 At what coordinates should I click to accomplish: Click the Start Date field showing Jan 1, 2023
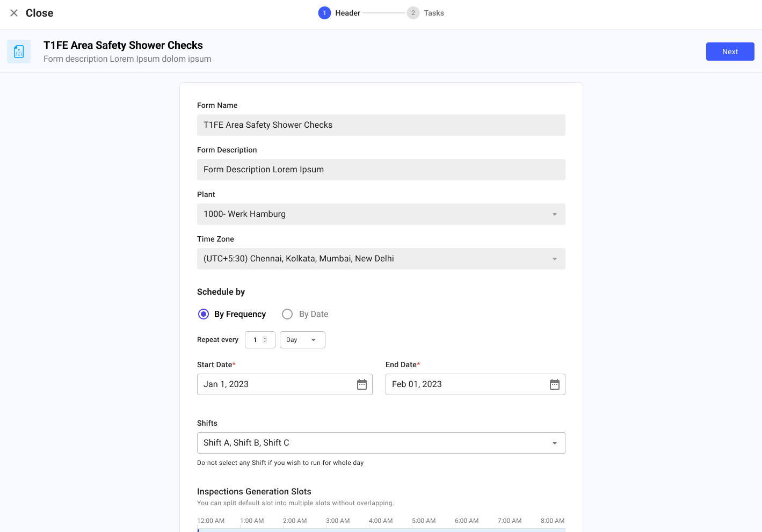(274, 384)
